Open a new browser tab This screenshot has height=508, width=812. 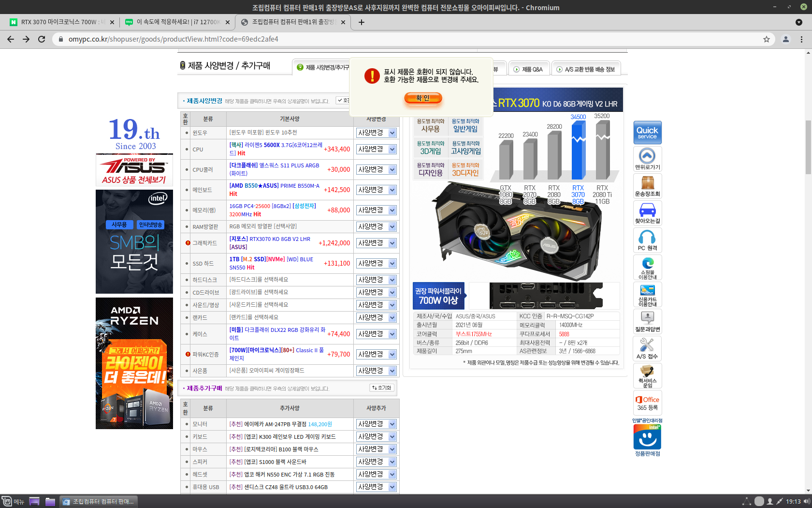coord(361,22)
